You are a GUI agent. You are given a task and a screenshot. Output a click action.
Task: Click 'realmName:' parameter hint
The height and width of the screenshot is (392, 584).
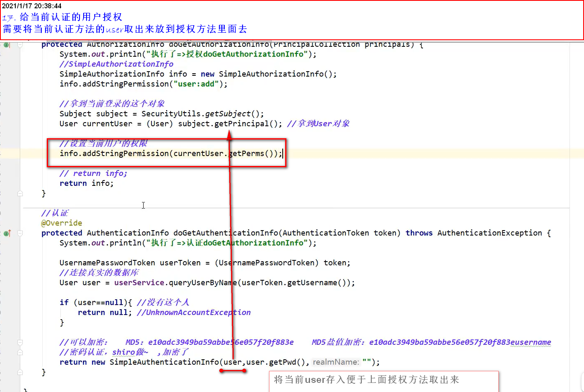[336, 362]
